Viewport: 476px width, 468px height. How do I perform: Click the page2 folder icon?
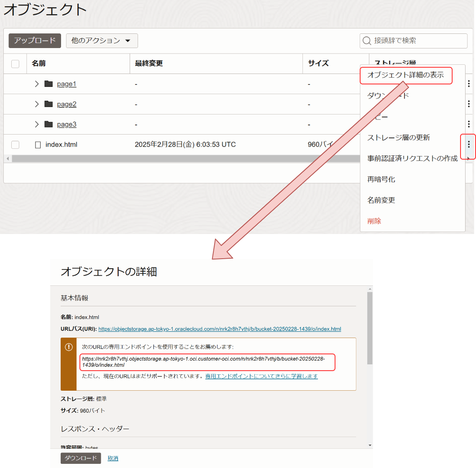pos(49,104)
